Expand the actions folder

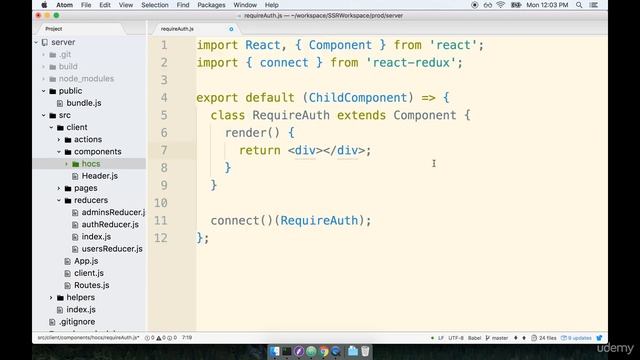(59, 140)
